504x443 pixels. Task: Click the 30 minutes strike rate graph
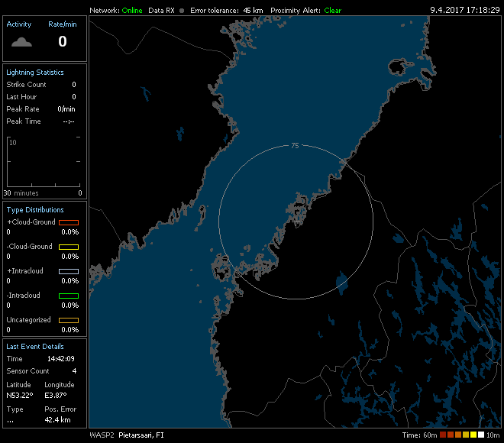44,161
